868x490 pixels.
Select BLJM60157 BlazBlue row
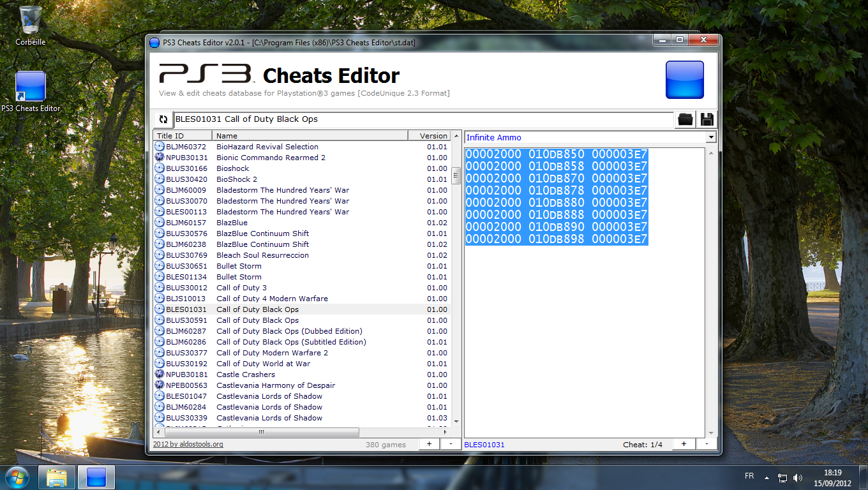(x=302, y=223)
